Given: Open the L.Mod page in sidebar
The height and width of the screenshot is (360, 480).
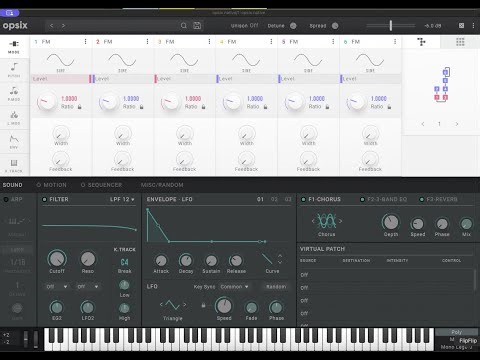Looking at the screenshot, I should pyautogui.click(x=14, y=118).
